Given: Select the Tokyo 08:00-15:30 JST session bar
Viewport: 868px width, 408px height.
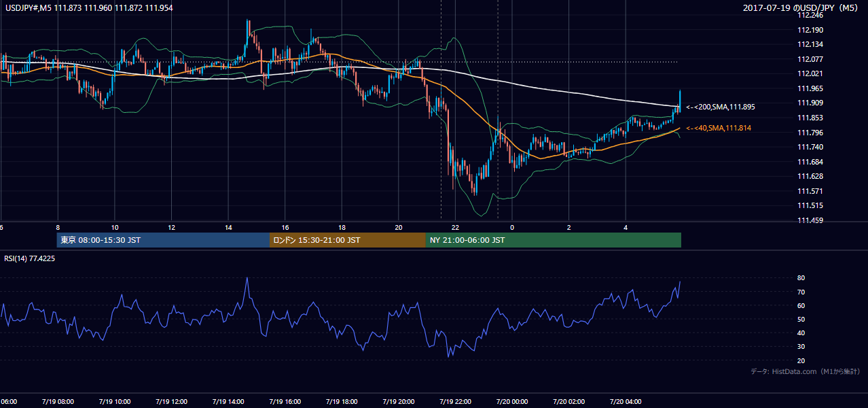Looking at the screenshot, I should 163,240.
